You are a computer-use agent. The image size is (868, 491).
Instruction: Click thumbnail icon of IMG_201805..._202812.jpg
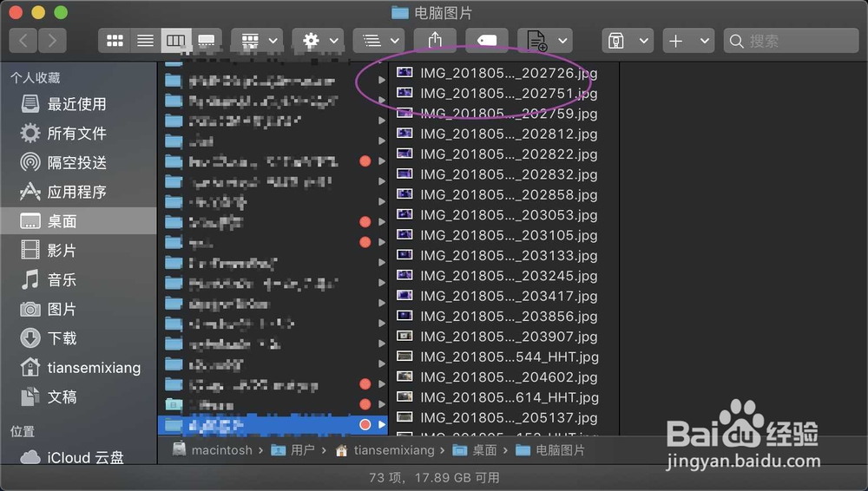coord(404,133)
